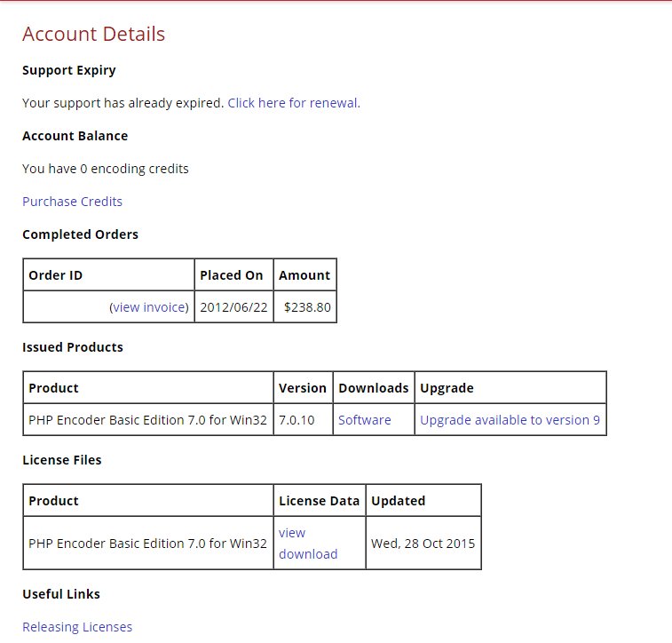
Task: Select the $238.80 amount cell
Action: click(x=307, y=307)
